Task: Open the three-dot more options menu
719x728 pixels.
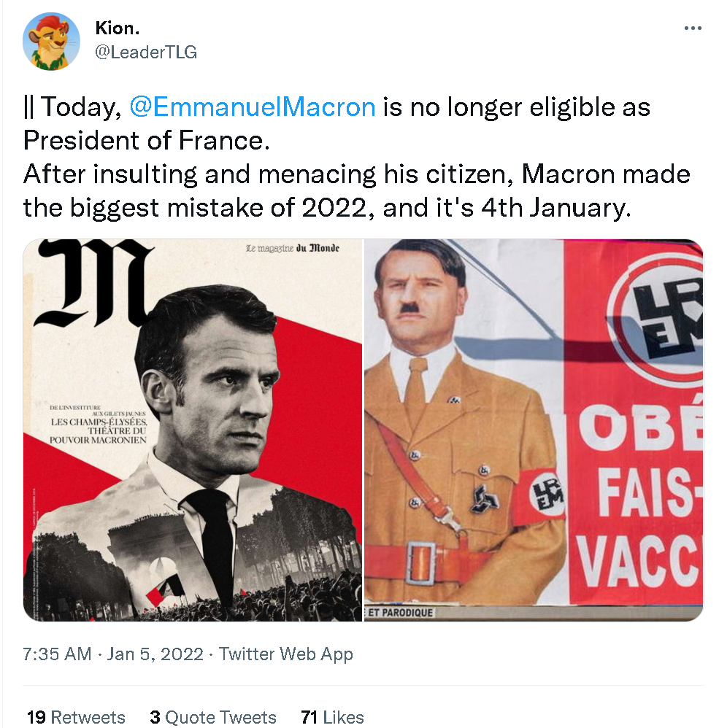Action: 692,28
